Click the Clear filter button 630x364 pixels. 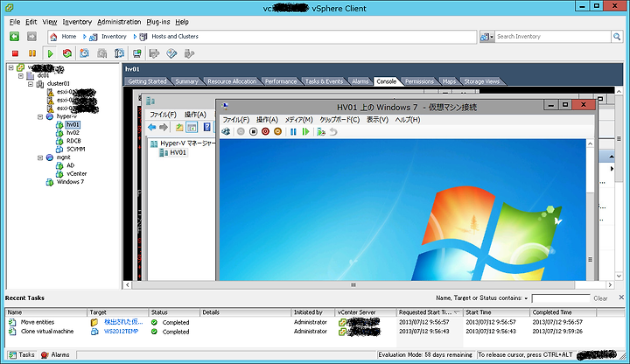pyautogui.click(x=600, y=298)
